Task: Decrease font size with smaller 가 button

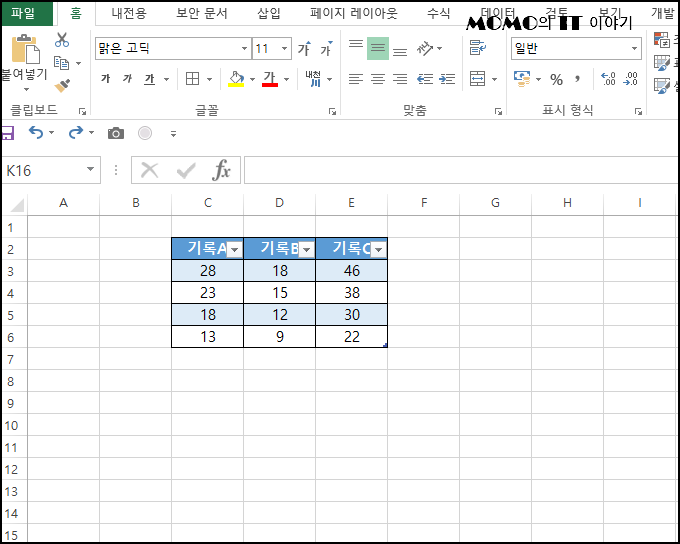Action: [326, 49]
